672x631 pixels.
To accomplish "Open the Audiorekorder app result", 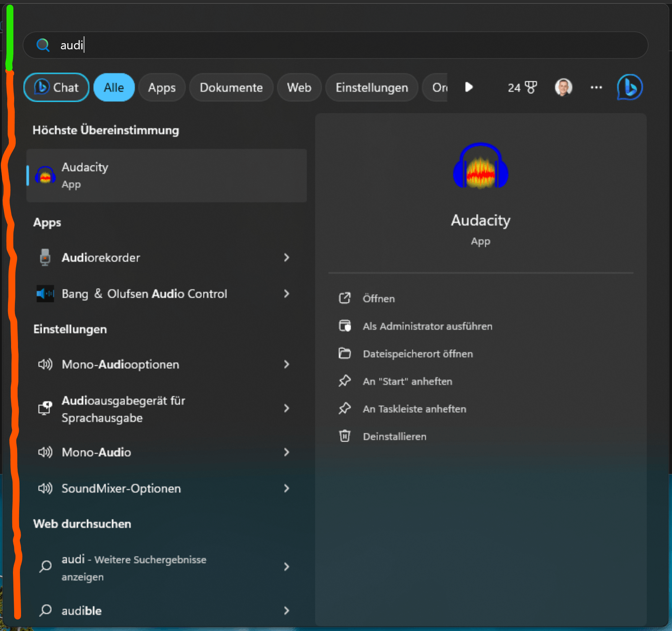I will point(166,257).
